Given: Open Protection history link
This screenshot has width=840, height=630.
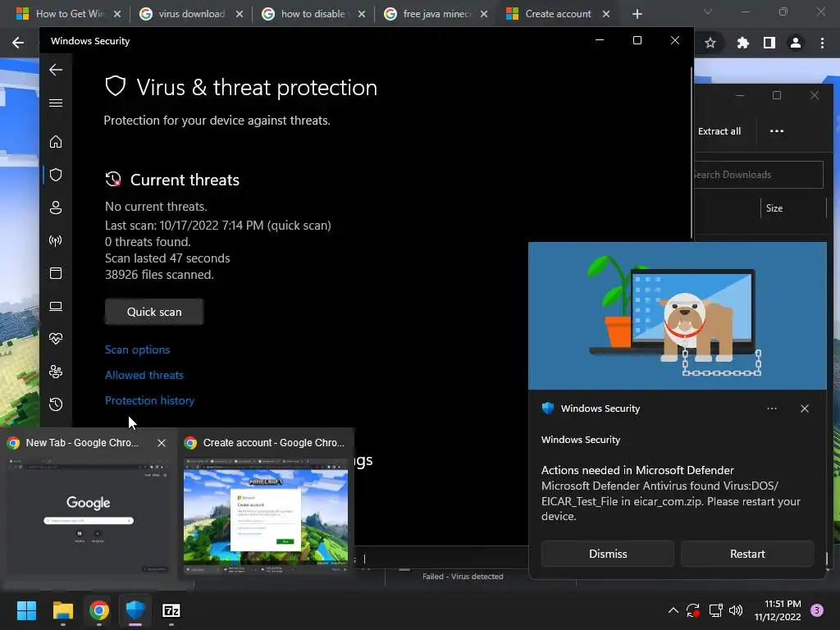Looking at the screenshot, I should click(149, 400).
